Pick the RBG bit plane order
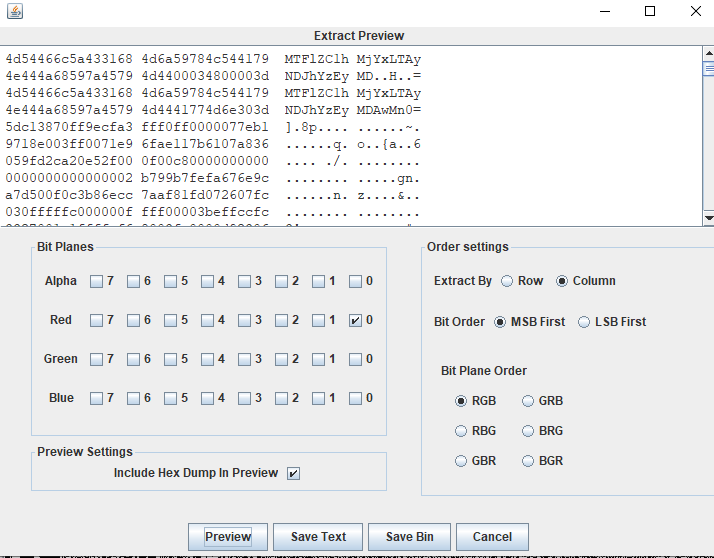The width and height of the screenshot is (714, 558). point(461,431)
